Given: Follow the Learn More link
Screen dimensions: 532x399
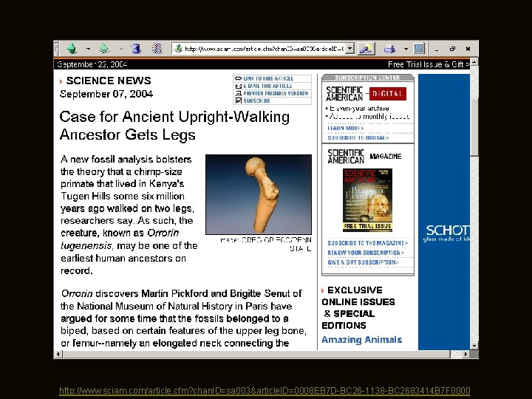Looking at the screenshot, I should (345, 129).
